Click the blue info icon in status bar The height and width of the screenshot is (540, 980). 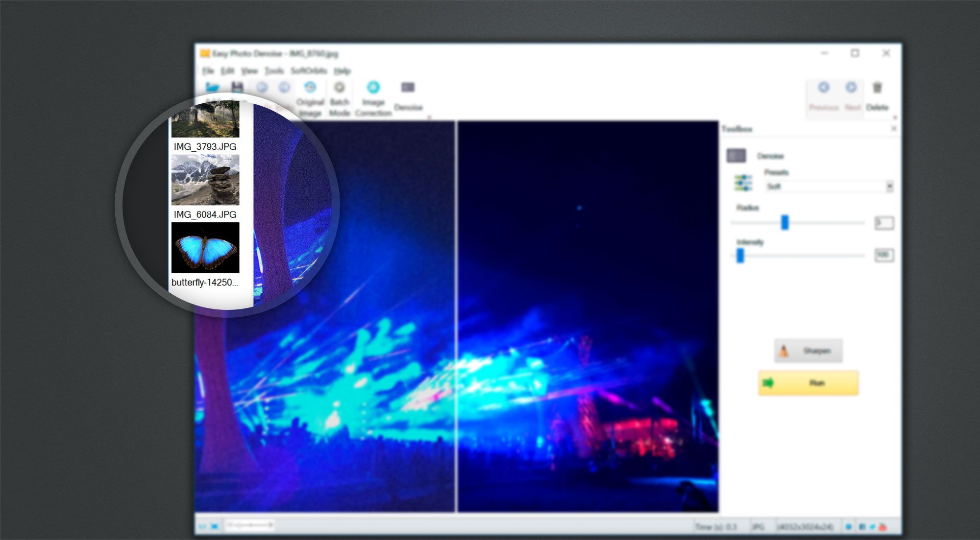[x=849, y=527]
